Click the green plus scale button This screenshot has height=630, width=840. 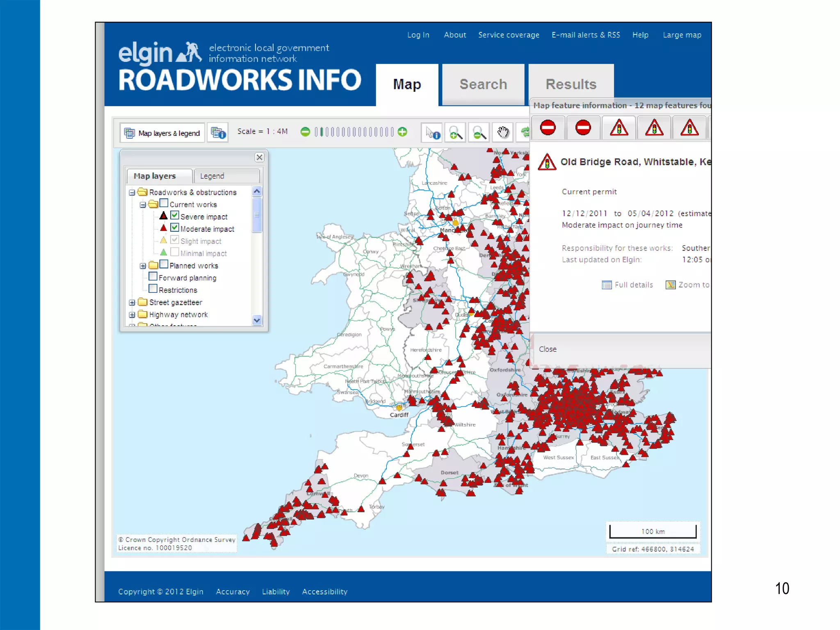click(403, 132)
